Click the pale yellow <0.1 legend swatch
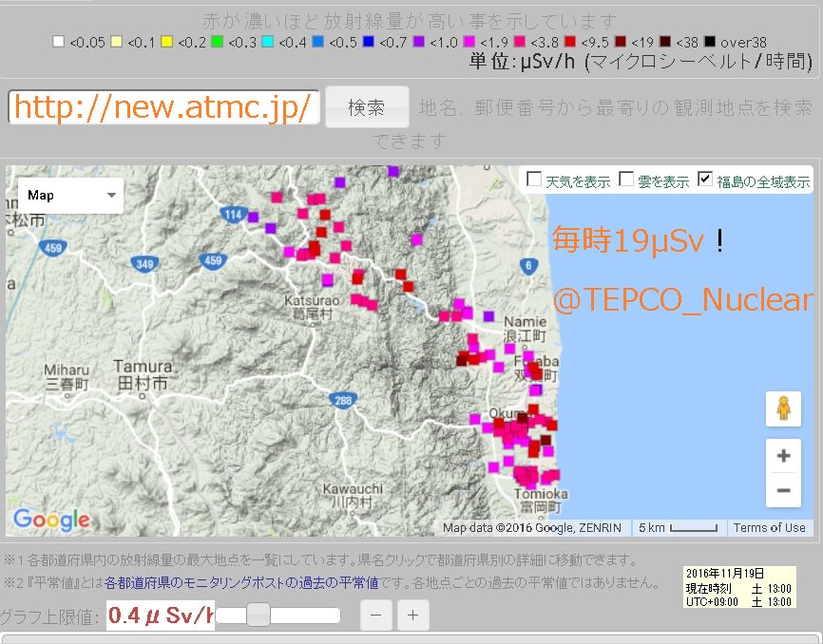Viewport: 823px width, 644px height. click(117, 42)
